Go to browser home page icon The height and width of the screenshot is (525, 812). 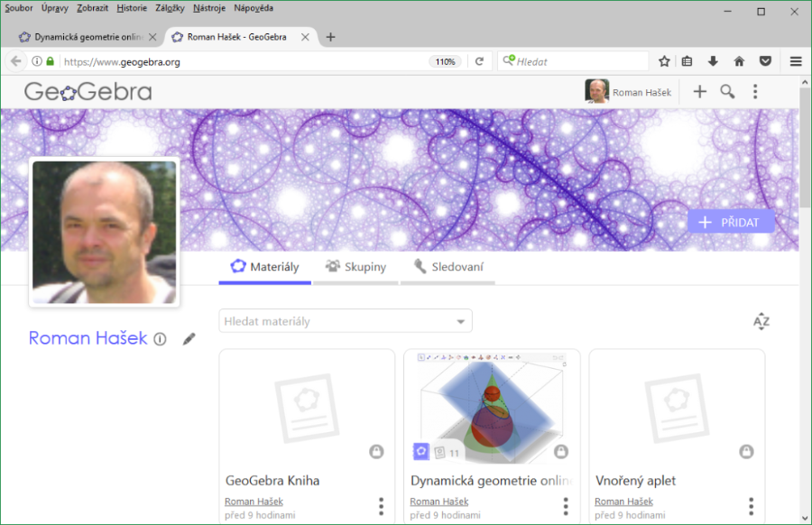click(739, 61)
